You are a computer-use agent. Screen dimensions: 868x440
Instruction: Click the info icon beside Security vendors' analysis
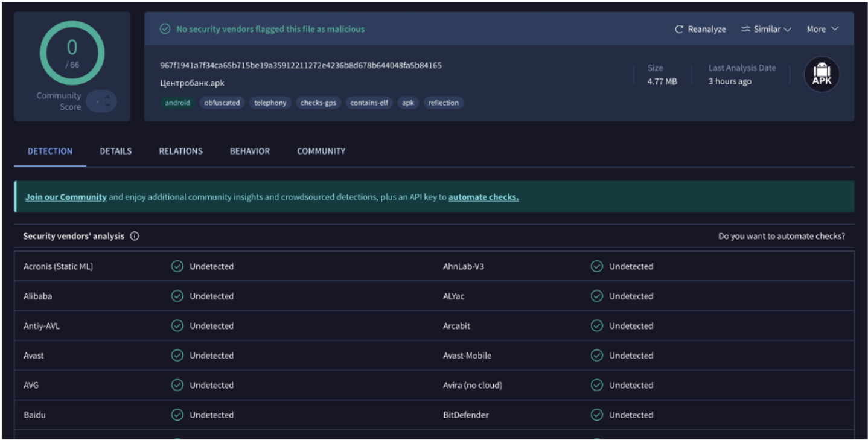135,236
